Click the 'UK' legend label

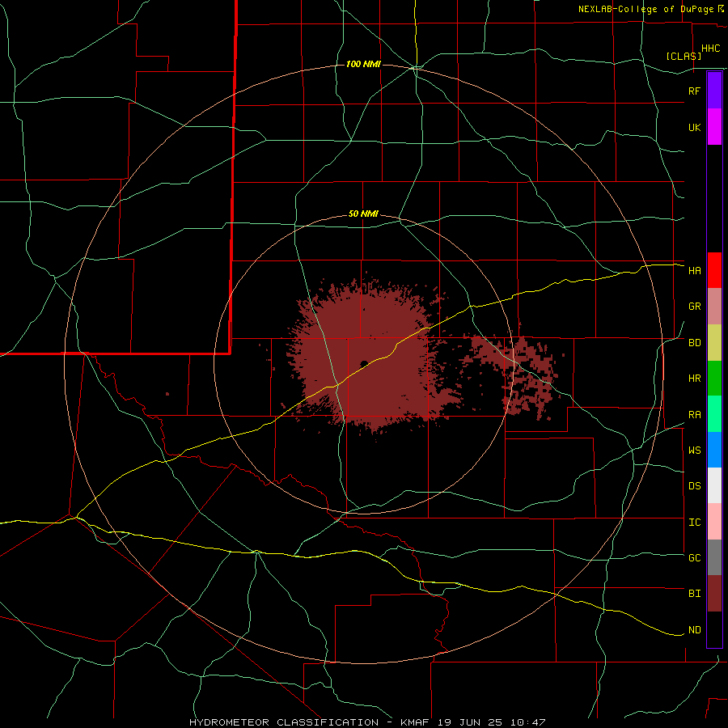tap(694, 127)
